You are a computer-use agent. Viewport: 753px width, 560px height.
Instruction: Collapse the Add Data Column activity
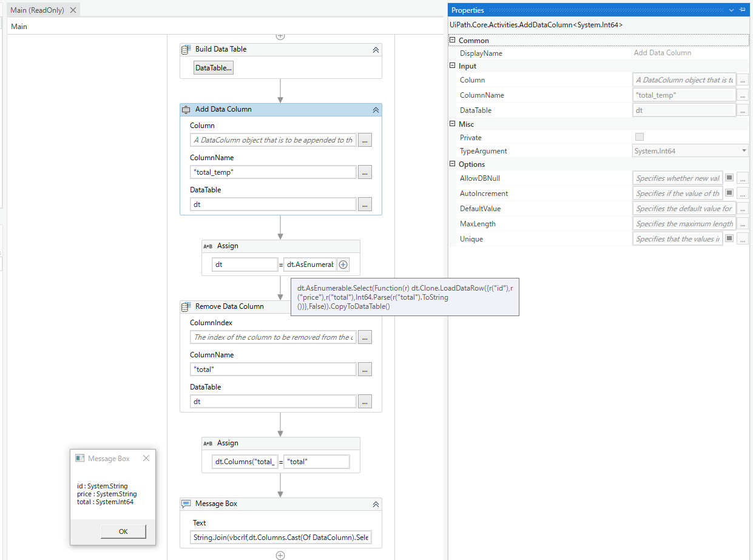tap(376, 110)
